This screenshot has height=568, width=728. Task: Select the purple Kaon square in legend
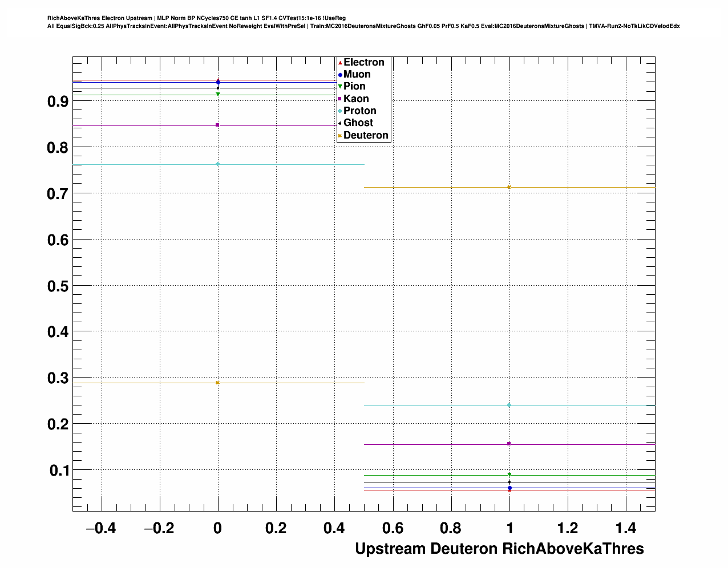(340, 99)
